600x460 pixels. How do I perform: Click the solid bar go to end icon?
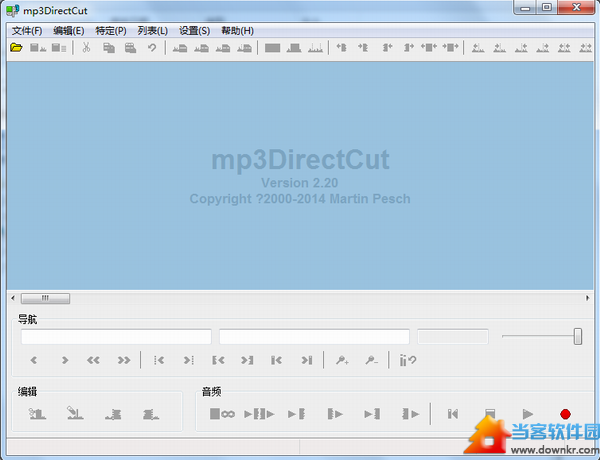coord(307,360)
